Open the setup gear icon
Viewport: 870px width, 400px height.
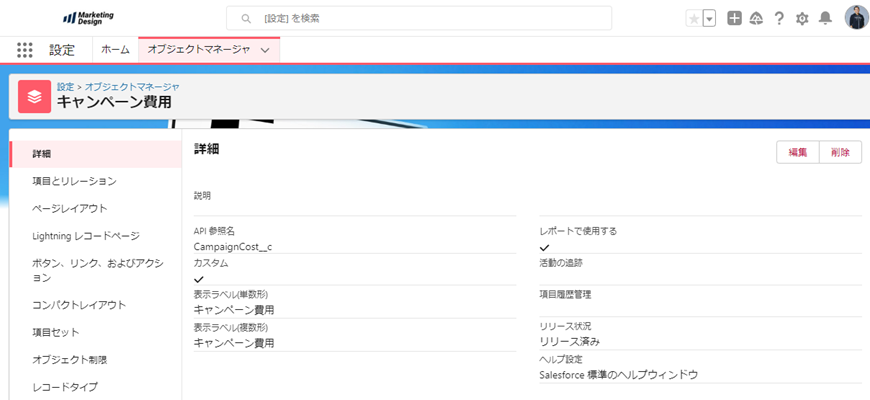point(802,19)
